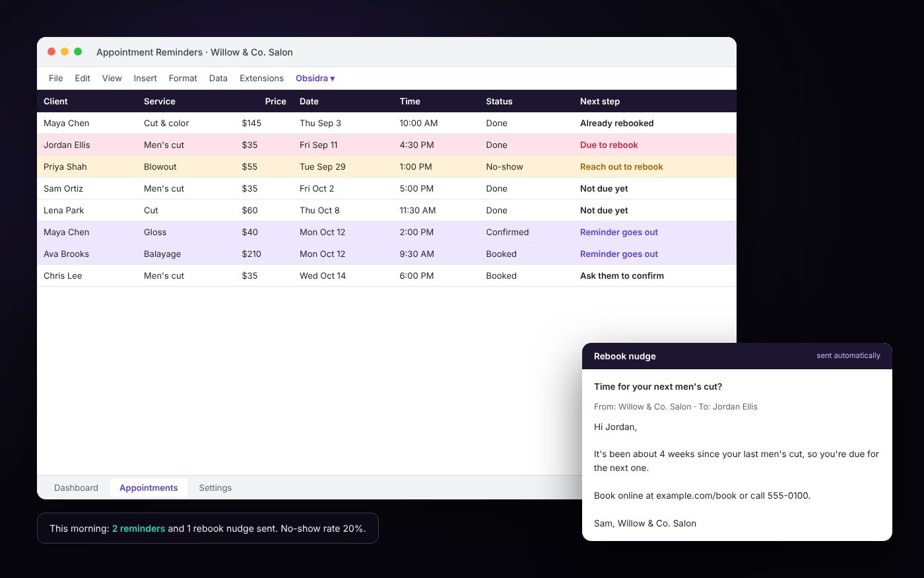Select the No-show status cell
Image resolution: width=924 pixels, height=578 pixels.
[527, 166]
